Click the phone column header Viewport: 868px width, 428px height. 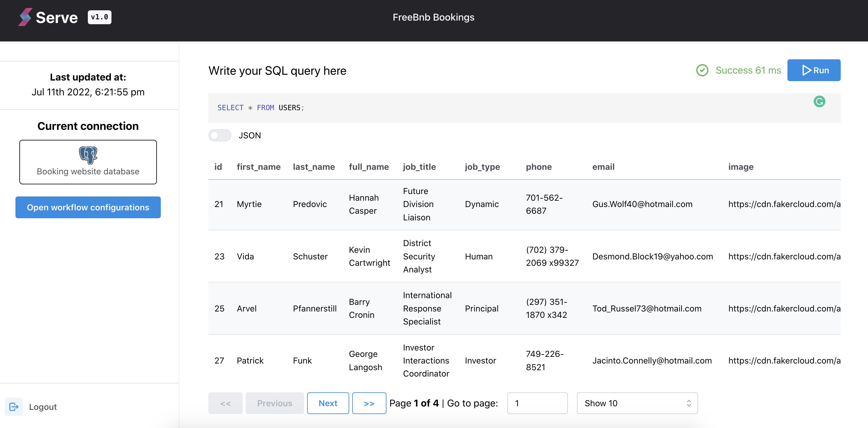539,167
